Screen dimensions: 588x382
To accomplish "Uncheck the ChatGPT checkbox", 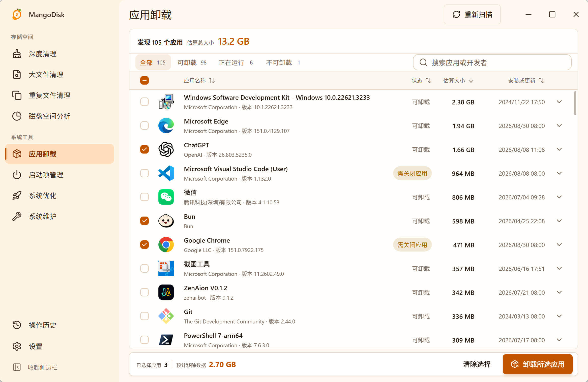I will coord(145,150).
